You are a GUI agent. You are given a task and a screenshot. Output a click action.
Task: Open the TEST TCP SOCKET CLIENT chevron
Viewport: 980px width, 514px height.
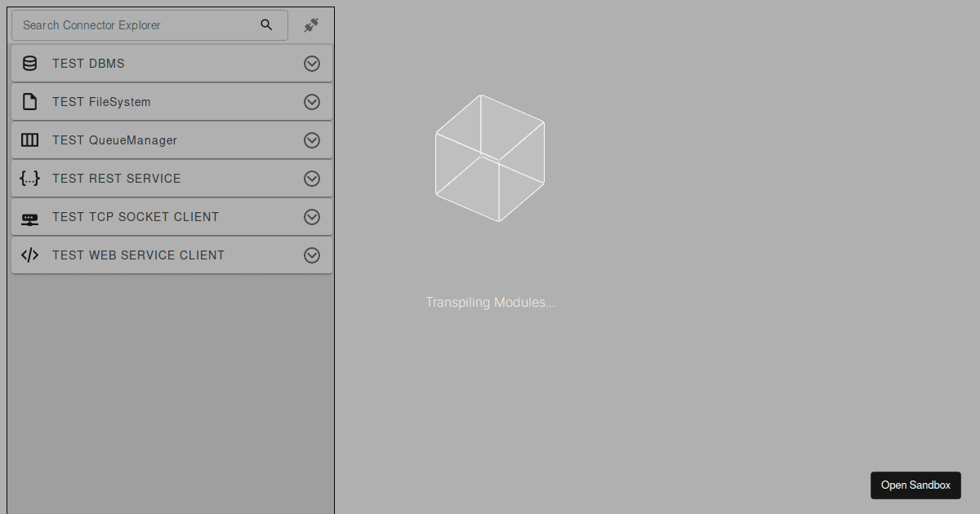coord(312,217)
